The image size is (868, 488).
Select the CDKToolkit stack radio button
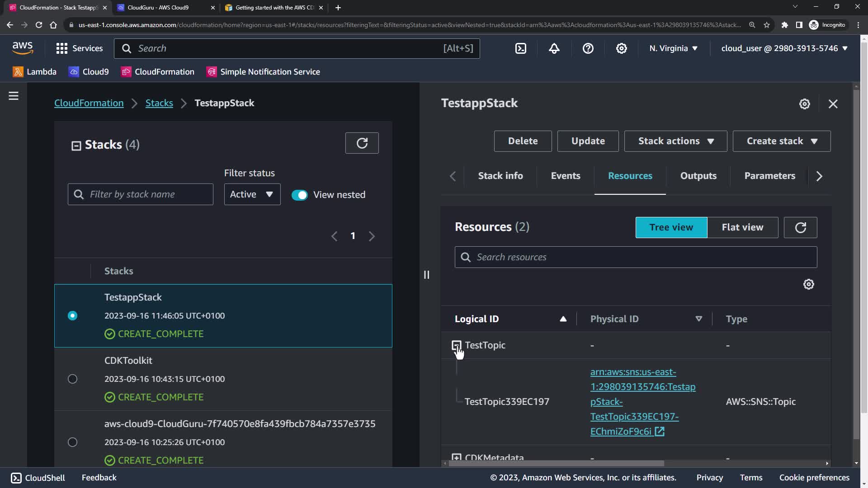point(72,379)
